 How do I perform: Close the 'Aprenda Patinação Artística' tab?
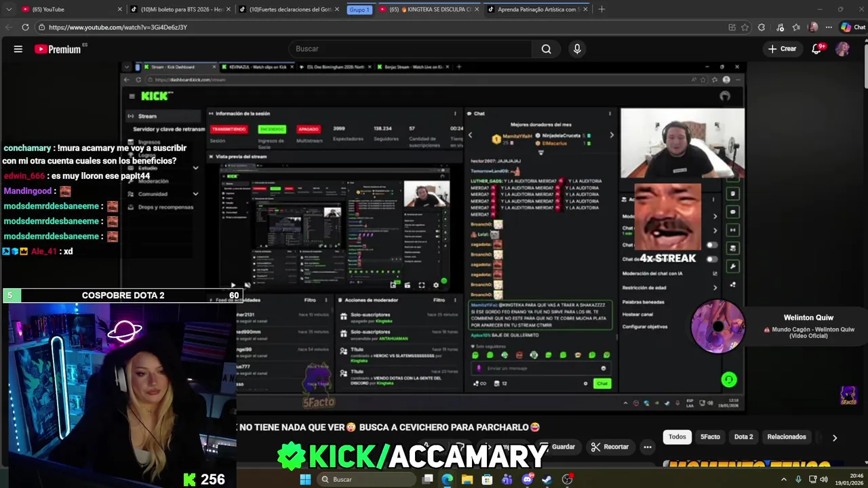click(585, 9)
